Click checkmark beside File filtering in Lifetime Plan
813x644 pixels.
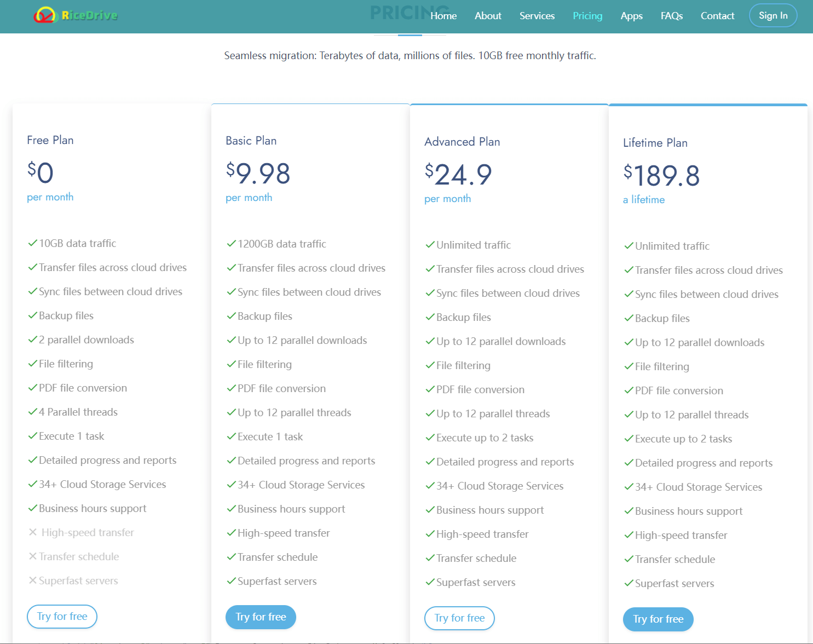pyautogui.click(x=629, y=366)
